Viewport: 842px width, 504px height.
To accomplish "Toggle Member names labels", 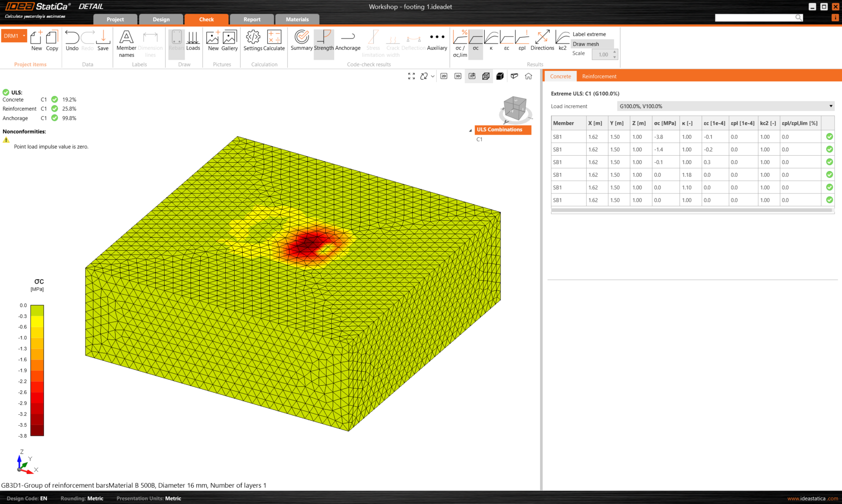I will point(126,43).
